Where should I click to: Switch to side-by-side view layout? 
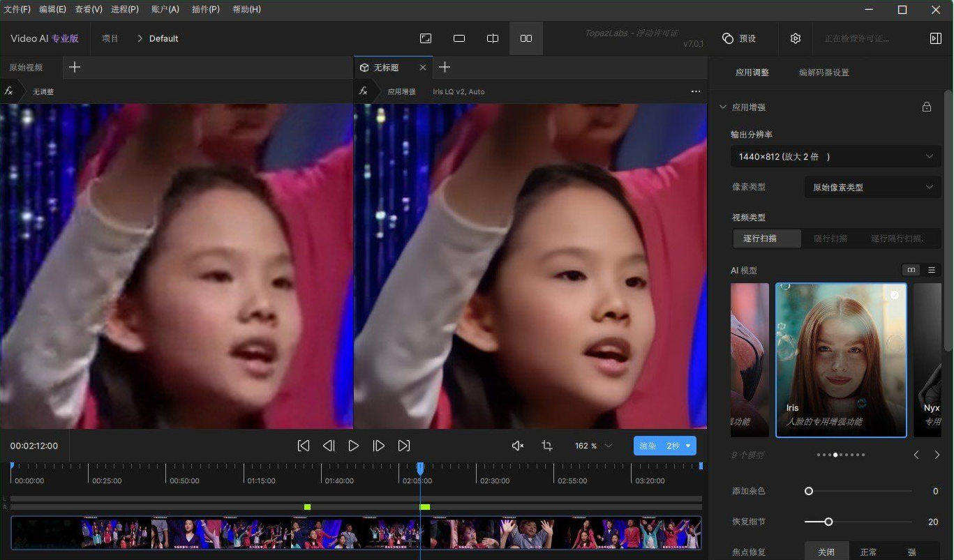tap(526, 38)
